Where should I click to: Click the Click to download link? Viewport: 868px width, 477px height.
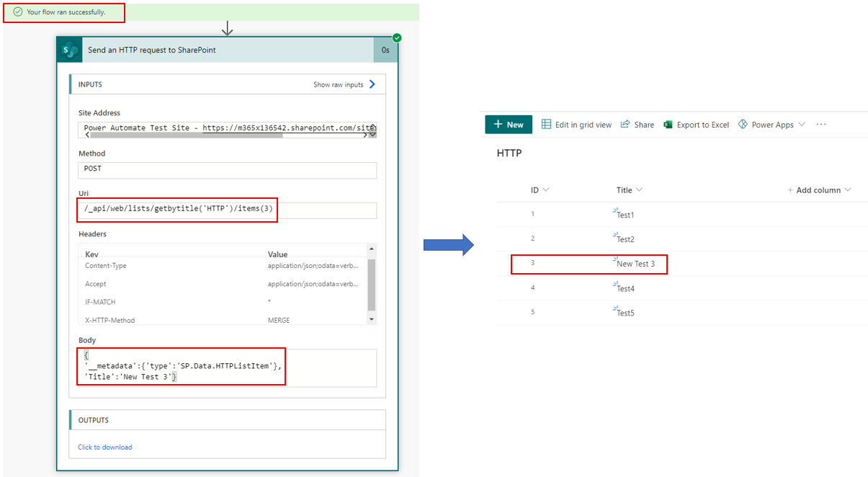(x=105, y=447)
